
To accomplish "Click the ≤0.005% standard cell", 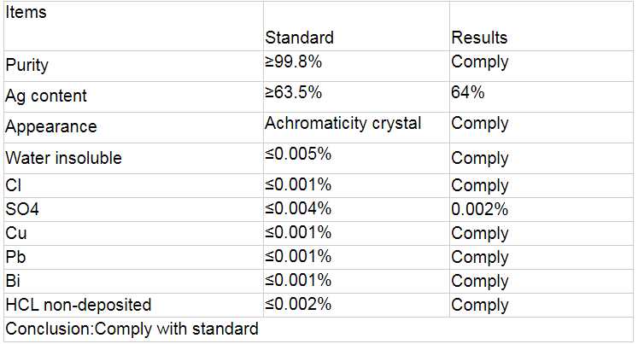I will click(x=298, y=155).
